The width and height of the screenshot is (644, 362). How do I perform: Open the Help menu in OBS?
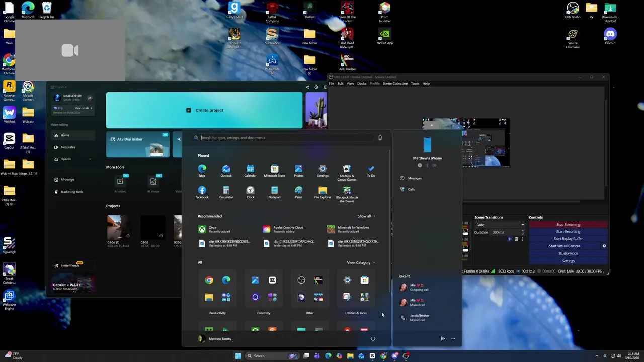pos(426,84)
